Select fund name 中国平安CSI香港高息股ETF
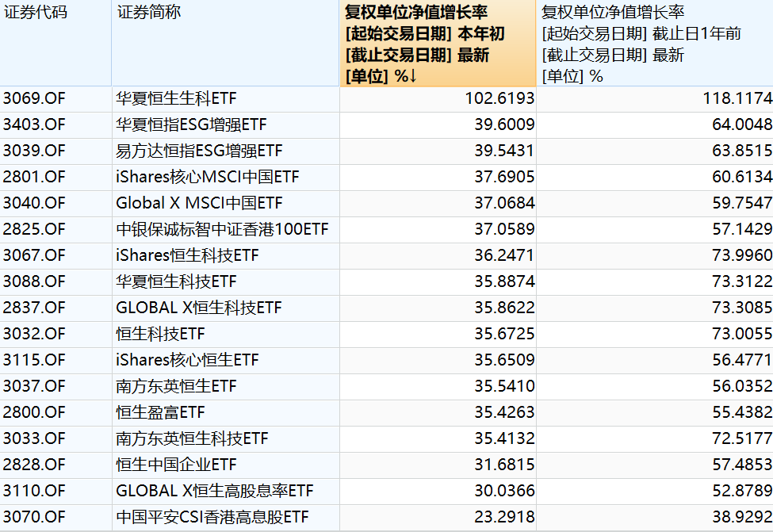This screenshot has height=532, width=773. click(x=212, y=517)
